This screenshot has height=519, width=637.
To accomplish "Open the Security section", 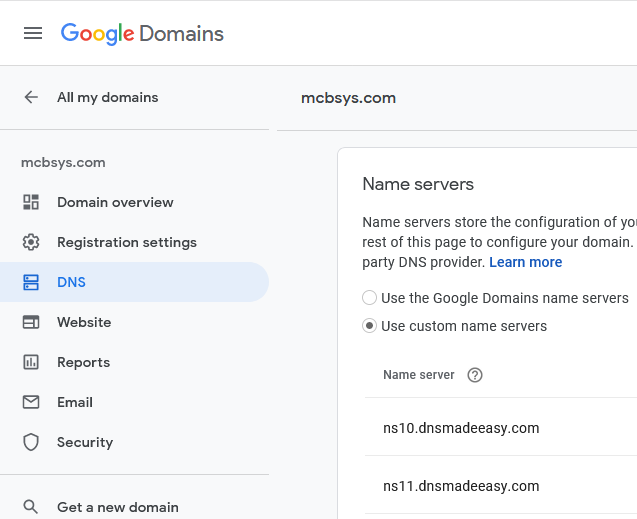I will (134, 442).
